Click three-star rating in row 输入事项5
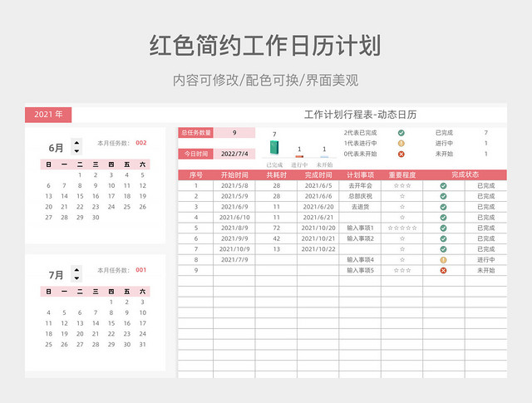 [x=402, y=270]
